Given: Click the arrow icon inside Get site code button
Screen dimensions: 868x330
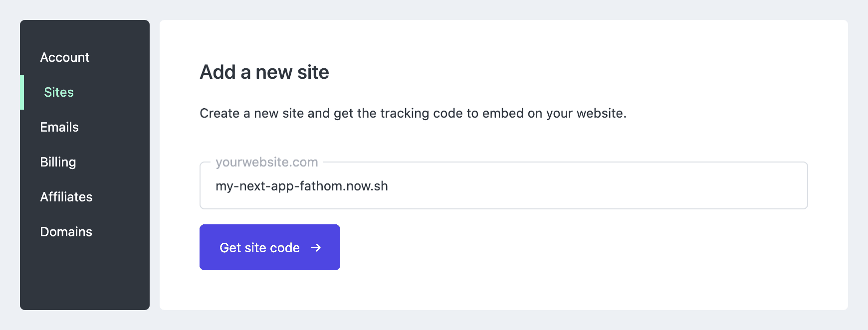Looking at the screenshot, I should click(316, 247).
